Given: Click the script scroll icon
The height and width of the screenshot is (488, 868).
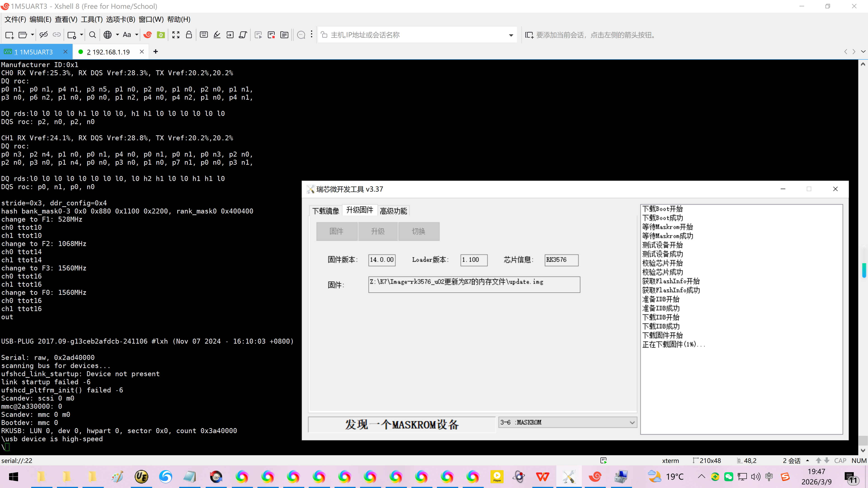Looking at the screenshot, I should click(x=243, y=35).
